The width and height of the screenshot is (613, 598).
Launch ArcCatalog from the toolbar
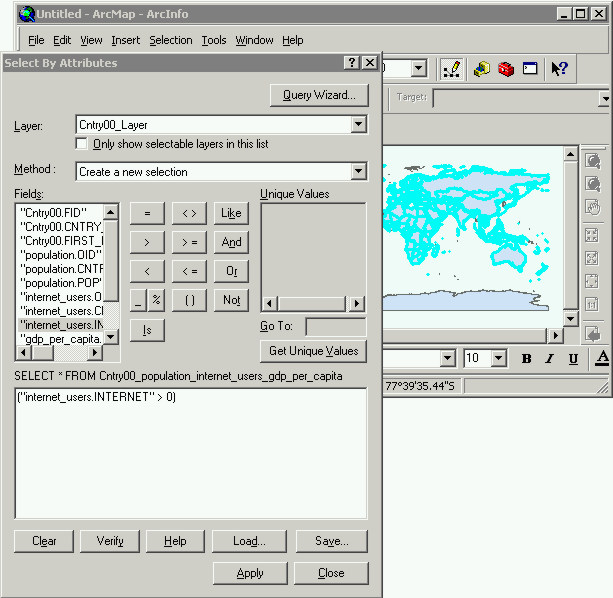(x=483, y=69)
